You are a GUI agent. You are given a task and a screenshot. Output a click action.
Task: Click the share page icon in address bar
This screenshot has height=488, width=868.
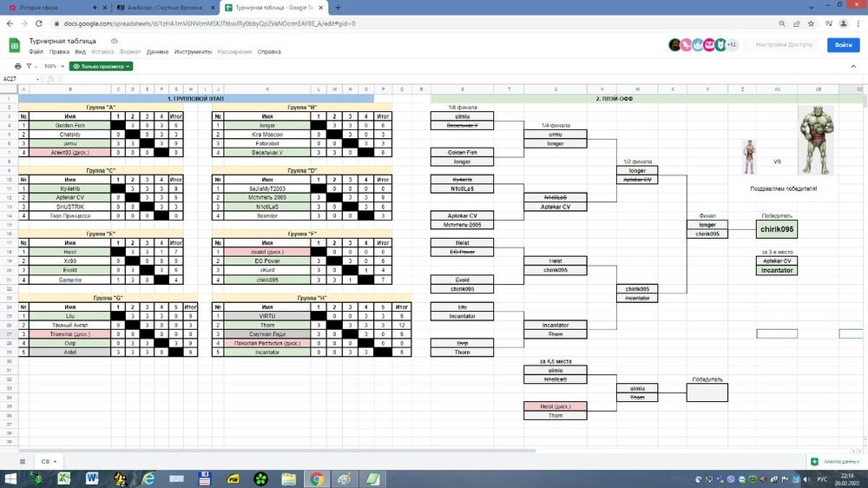pyautogui.click(x=797, y=23)
